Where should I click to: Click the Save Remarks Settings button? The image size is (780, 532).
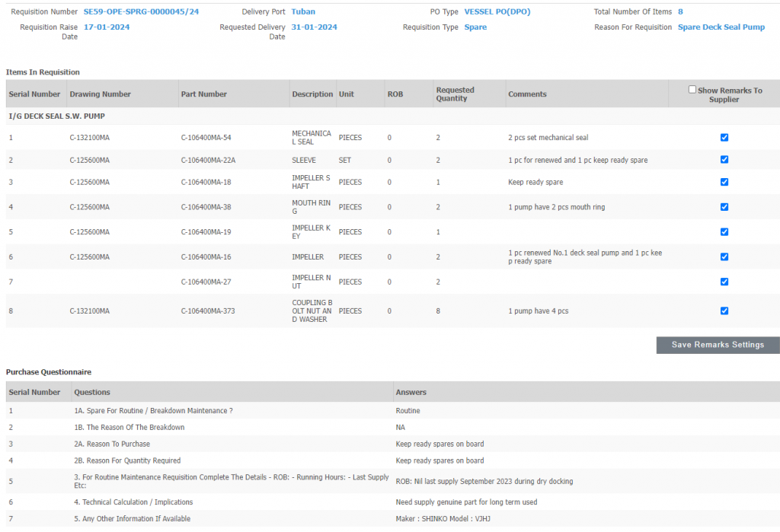click(x=718, y=345)
